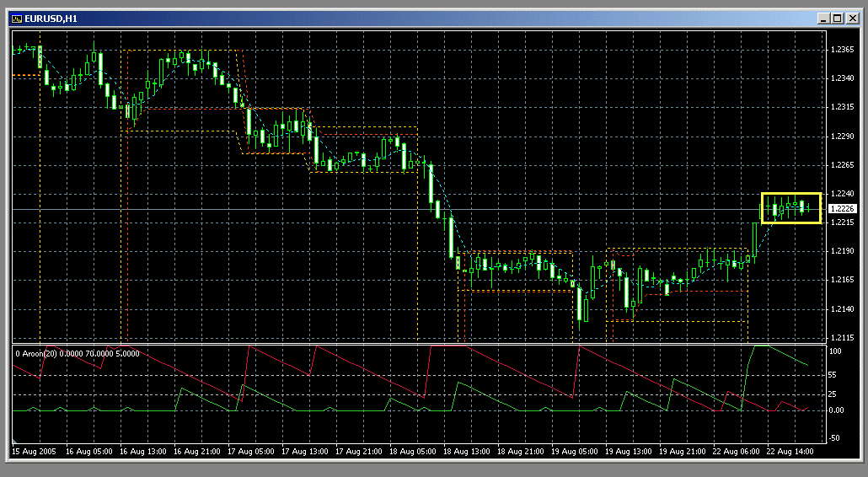Click the 17 Aug 05:00 time label

click(x=249, y=453)
